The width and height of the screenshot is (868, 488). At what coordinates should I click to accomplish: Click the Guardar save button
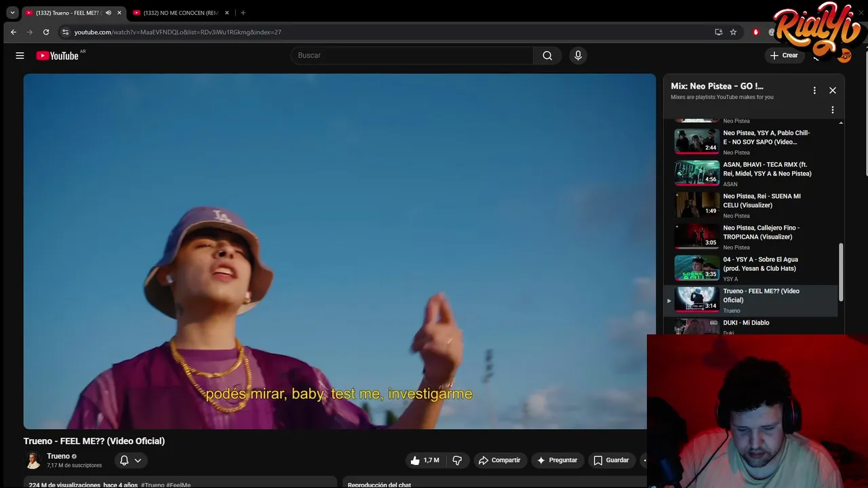611,460
